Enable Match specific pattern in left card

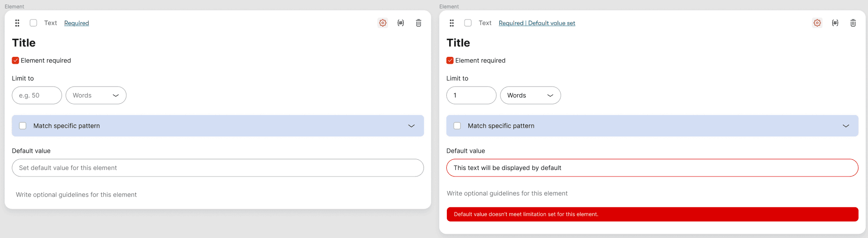[23, 126]
